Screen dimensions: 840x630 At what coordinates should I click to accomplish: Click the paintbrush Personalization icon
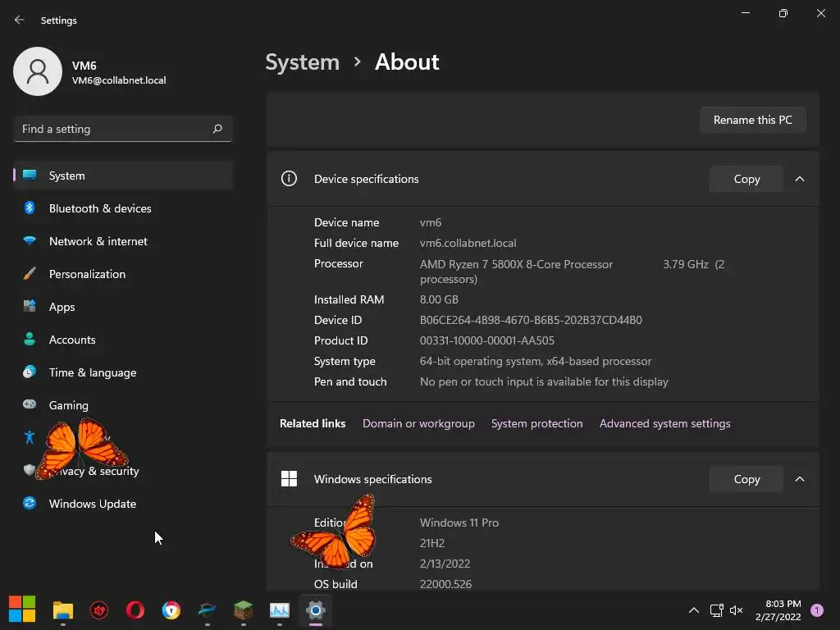point(30,274)
